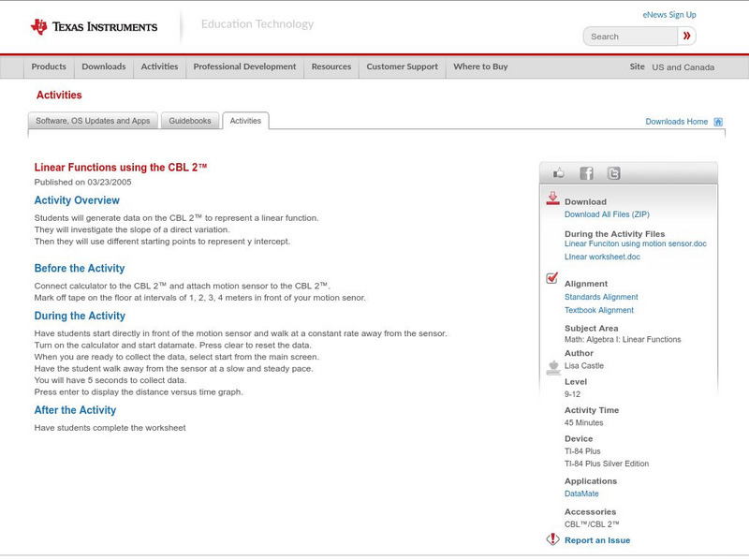The height and width of the screenshot is (560, 749).
Task: Change the US and Canada site selection
Action: coord(683,67)
